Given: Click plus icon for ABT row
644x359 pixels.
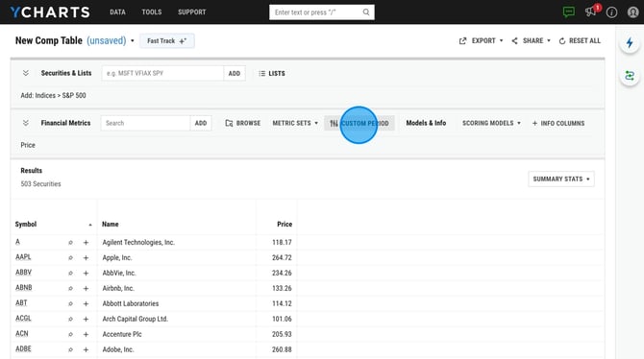Looking at the screenshot, I should (x=86, y=303).
